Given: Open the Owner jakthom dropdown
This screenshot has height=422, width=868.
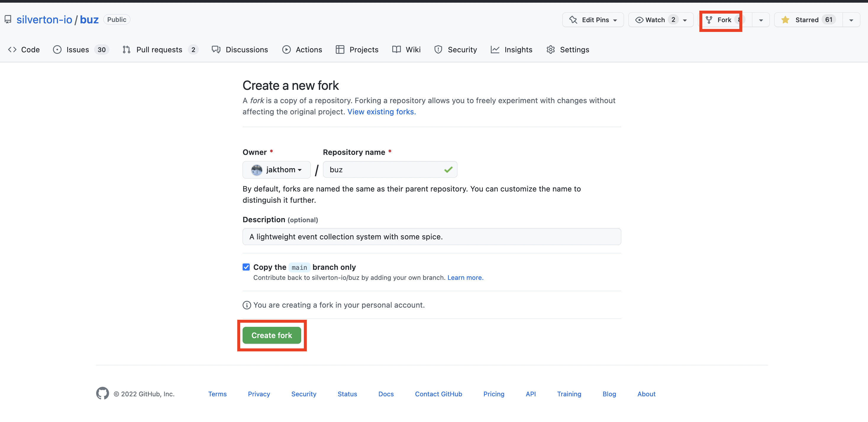Looking at the screenshot, I should [276, 170].
